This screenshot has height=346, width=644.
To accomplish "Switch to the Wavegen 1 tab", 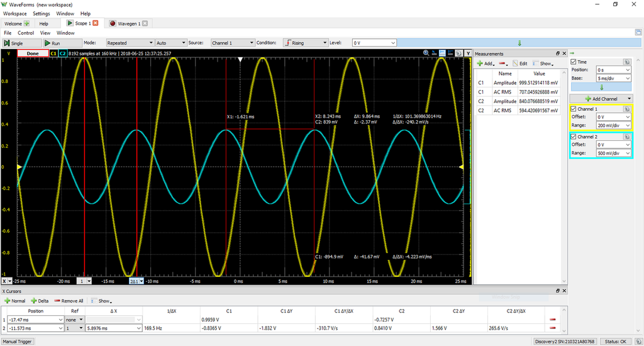I will click(128, 23).
